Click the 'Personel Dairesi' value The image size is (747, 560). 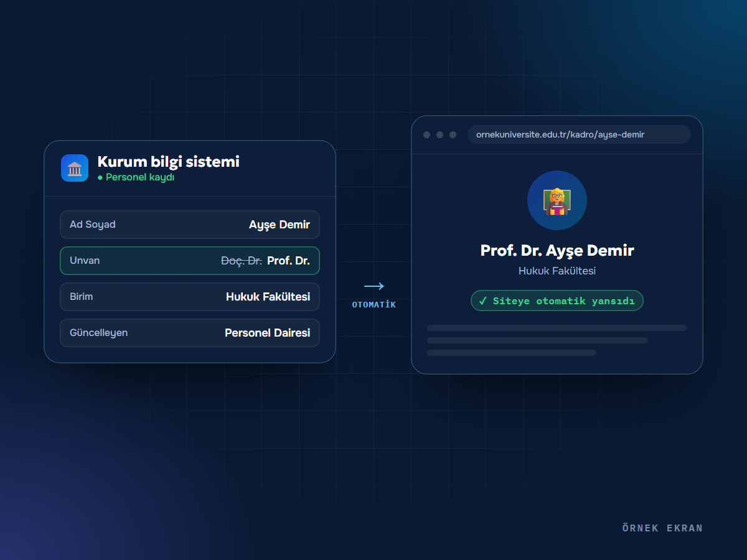coord(268,333)
